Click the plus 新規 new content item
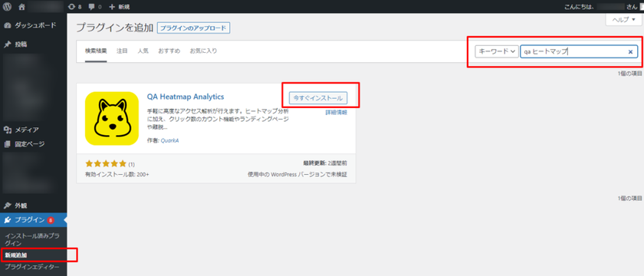644x276 pixels. 119,7
